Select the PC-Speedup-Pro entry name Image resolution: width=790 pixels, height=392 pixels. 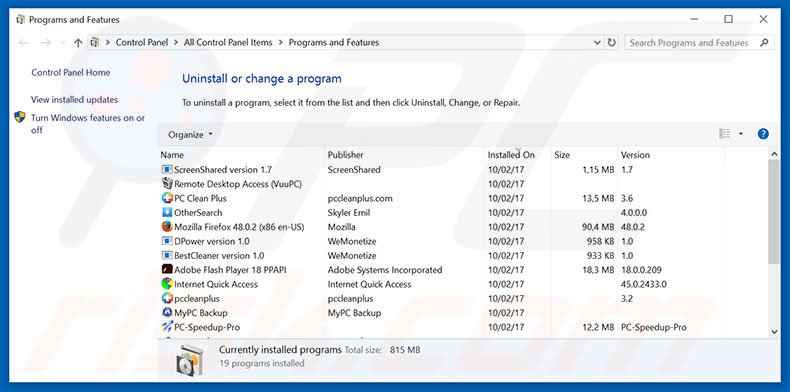[x=207, y=327]
